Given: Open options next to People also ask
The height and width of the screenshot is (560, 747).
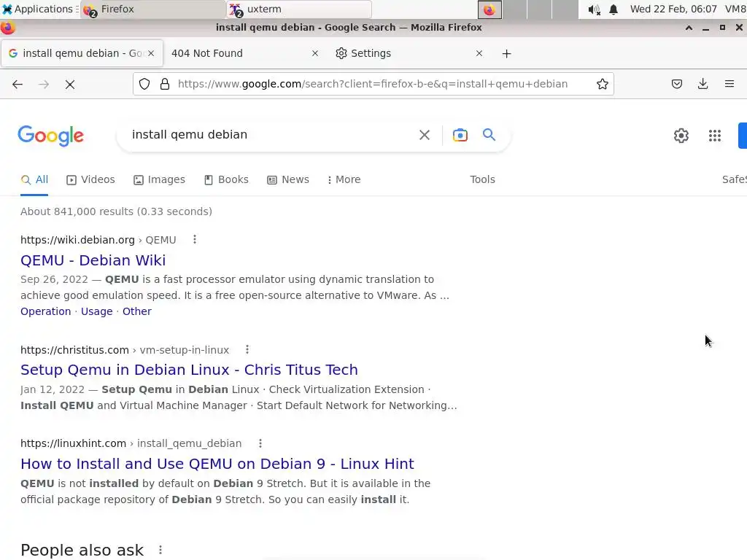Looking at the screenshot, I should point(160,550).
